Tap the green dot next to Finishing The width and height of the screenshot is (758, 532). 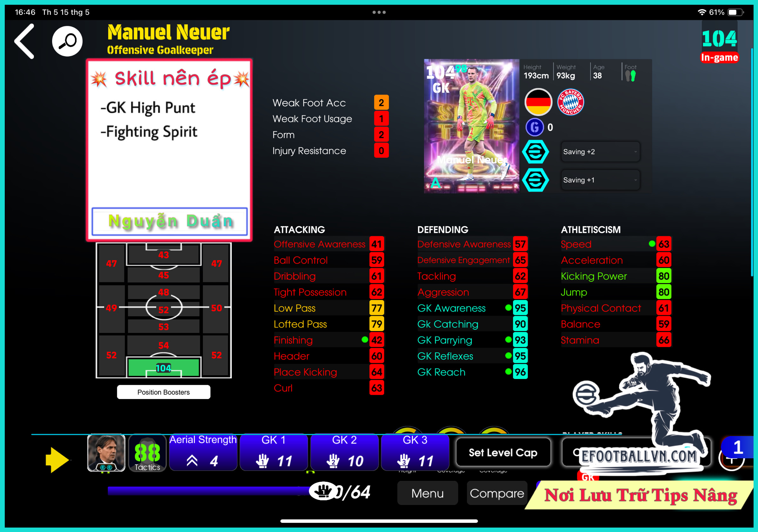(364, 339)
